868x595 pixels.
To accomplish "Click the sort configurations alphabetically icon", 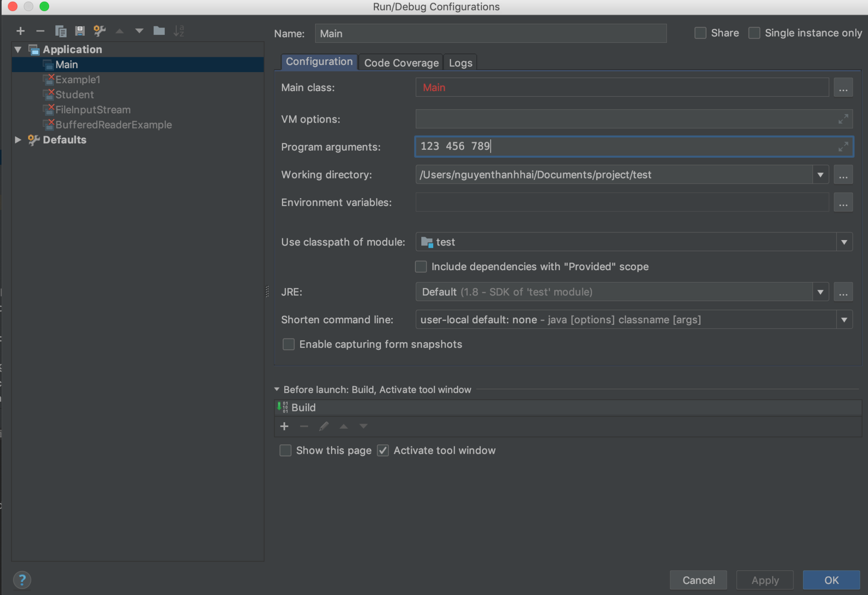I will (x=178, y=31).
